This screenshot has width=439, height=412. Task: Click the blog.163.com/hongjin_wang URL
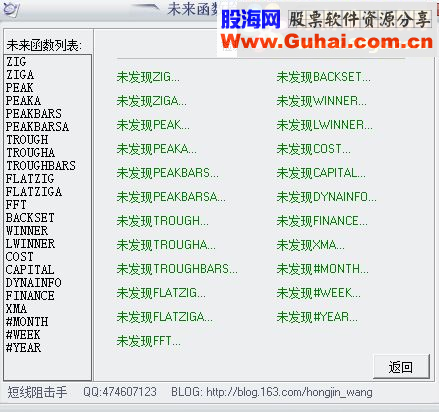[x=289, y=392]
